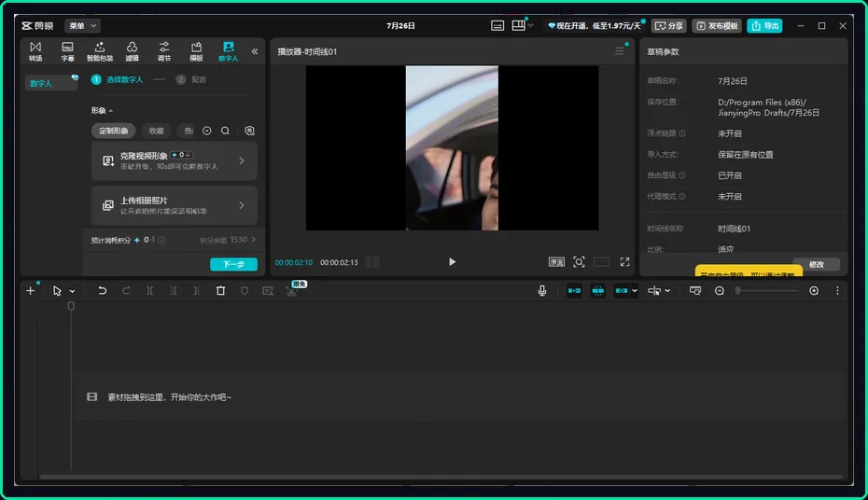
Task: Click the 导出 export button
Action: [764, 25]
